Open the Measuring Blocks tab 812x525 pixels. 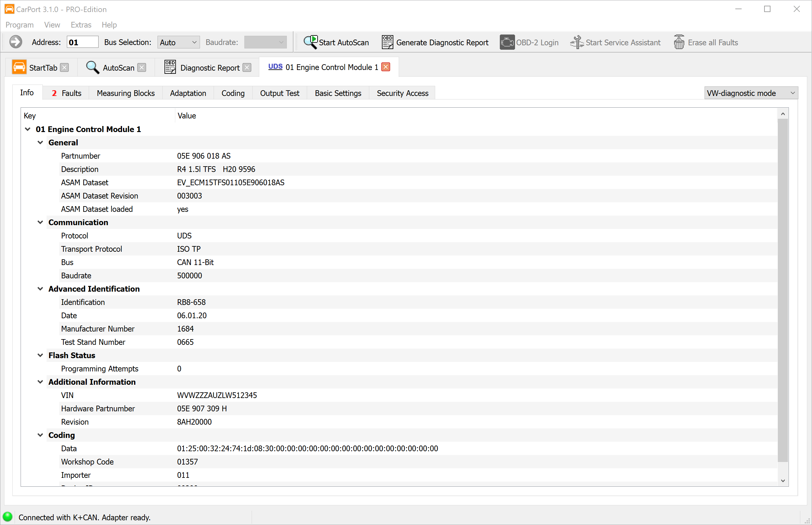point(126,93)
